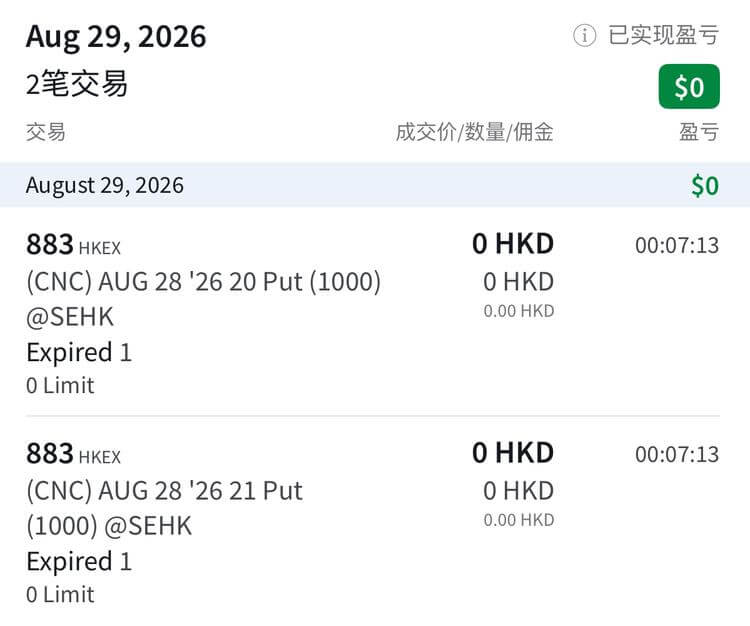Open the 已实现盈亏 label

pos(663,35)
